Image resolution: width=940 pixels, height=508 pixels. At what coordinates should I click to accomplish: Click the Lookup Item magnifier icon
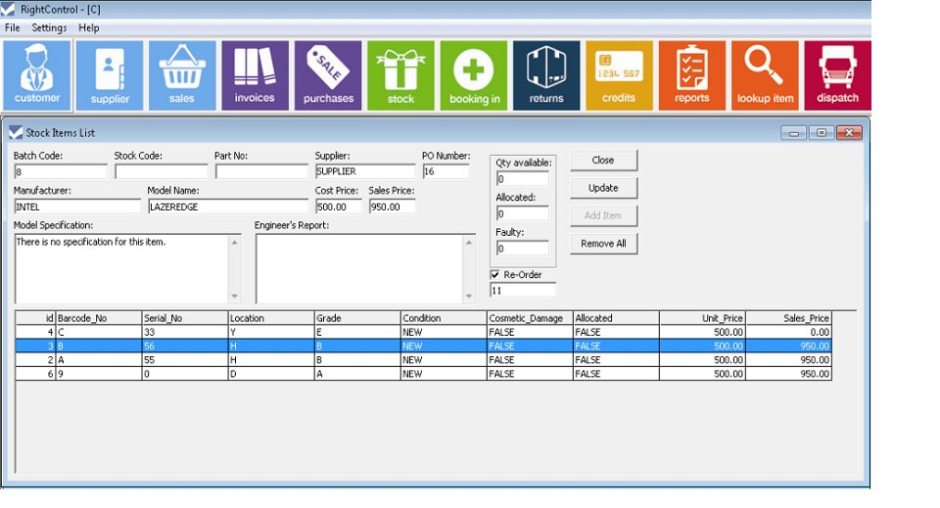point(765,75)
